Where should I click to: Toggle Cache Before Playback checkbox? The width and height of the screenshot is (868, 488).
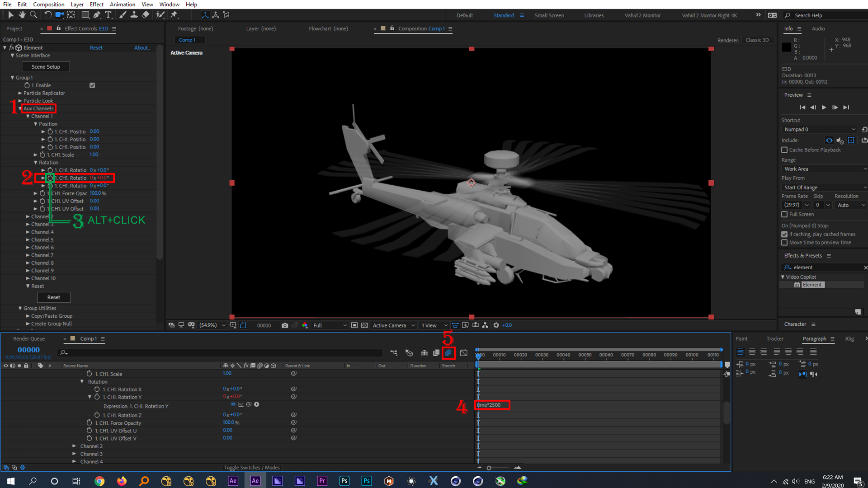pos(784,150)
